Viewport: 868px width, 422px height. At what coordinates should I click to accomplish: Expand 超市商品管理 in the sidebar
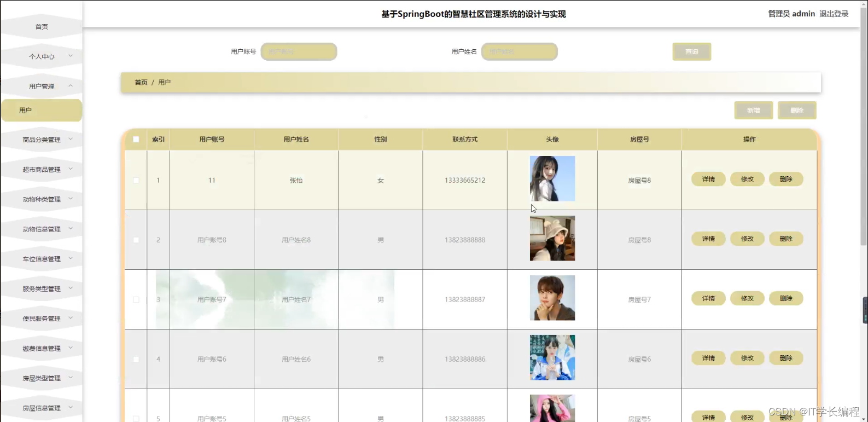pyautogui.click(x=42, y=170)
